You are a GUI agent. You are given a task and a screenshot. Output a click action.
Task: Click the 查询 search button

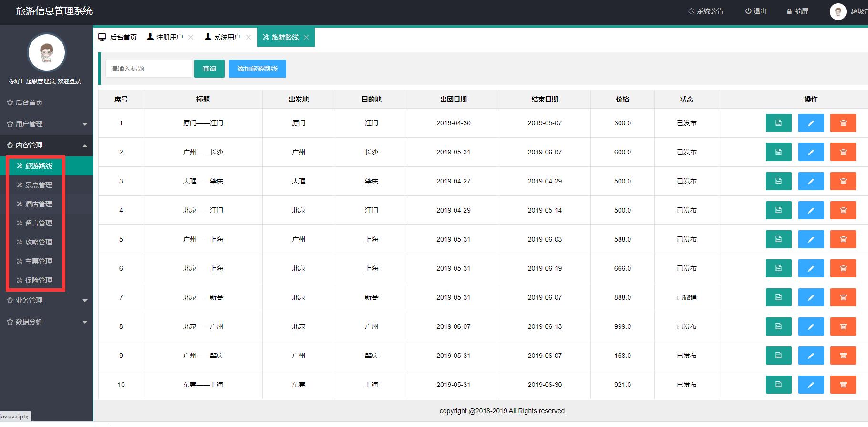pos(209,69)
